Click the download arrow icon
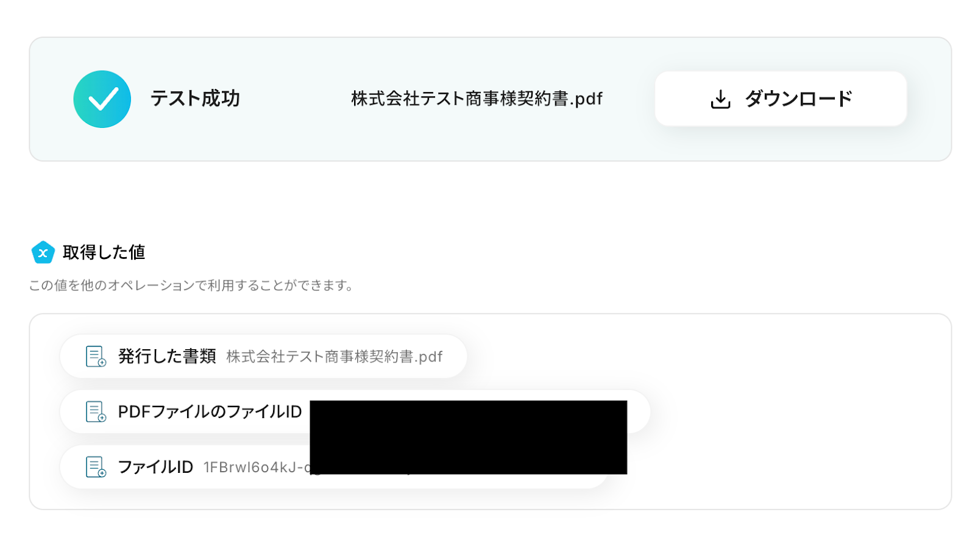975x560 pixels. tap(720, 99)
